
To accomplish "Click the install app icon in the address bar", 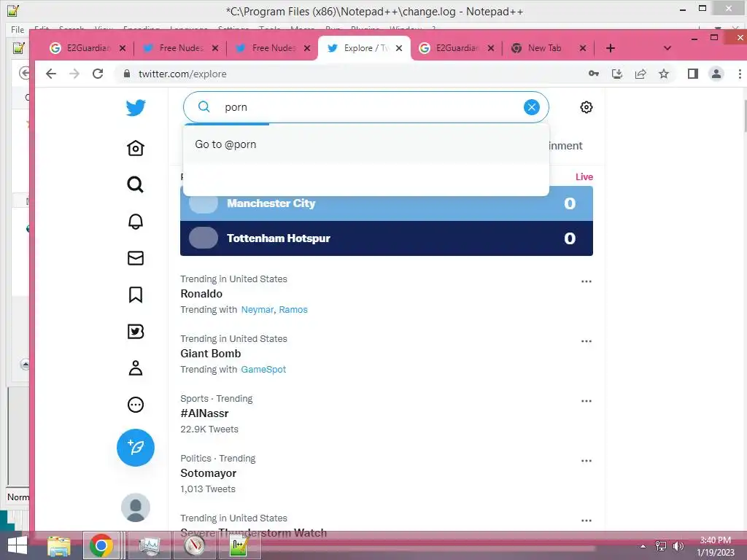I will tap(617, 74).
